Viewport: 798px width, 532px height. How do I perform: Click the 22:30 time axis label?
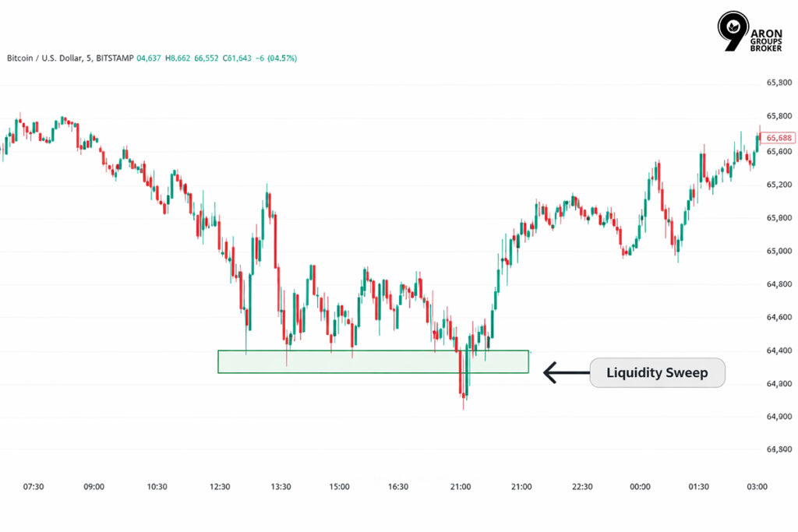point(581,487)
